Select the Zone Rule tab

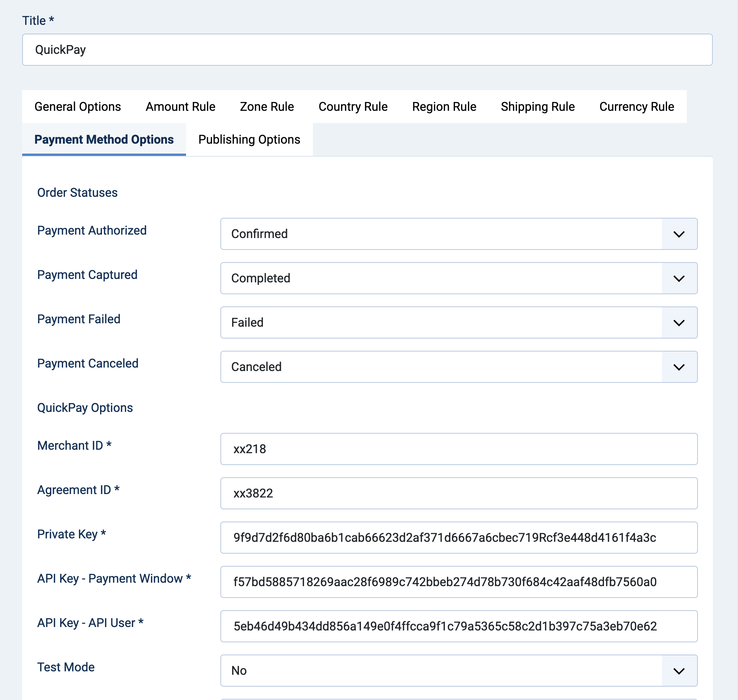[x=267, y=107]
